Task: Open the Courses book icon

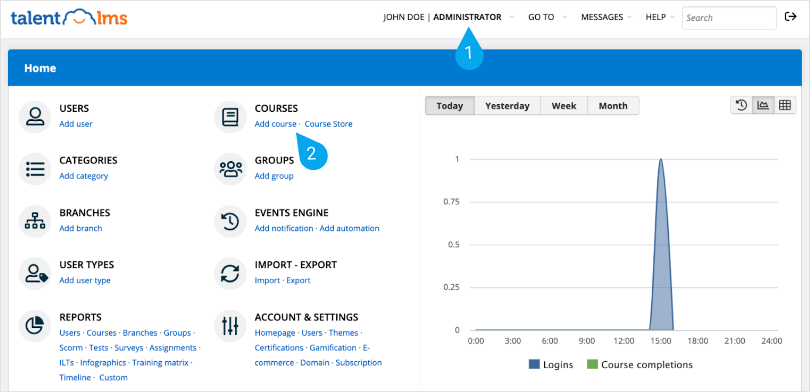Action: (x=230, y=117)
